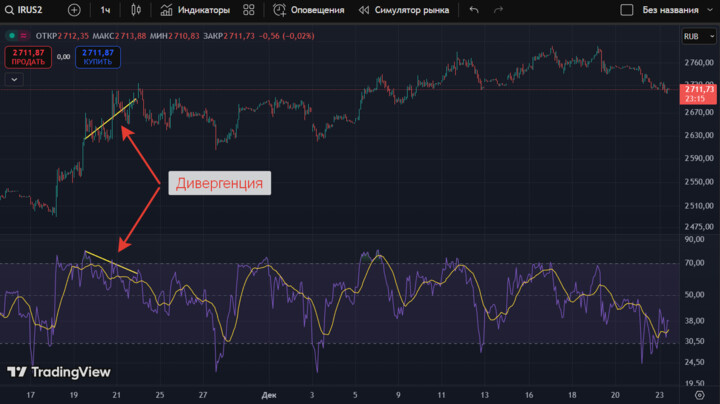Click the undo arrow
Screen dimensions: 720x404
473,10
